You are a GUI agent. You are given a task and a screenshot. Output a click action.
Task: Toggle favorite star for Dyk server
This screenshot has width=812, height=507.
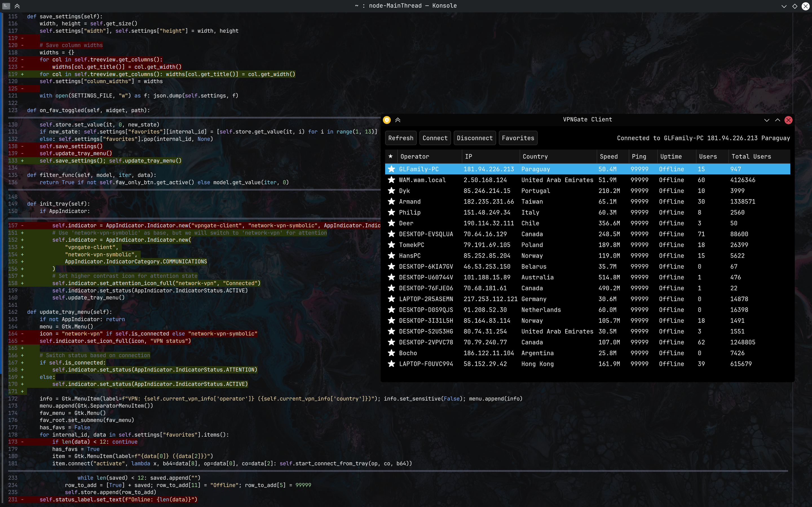point(391,190)
